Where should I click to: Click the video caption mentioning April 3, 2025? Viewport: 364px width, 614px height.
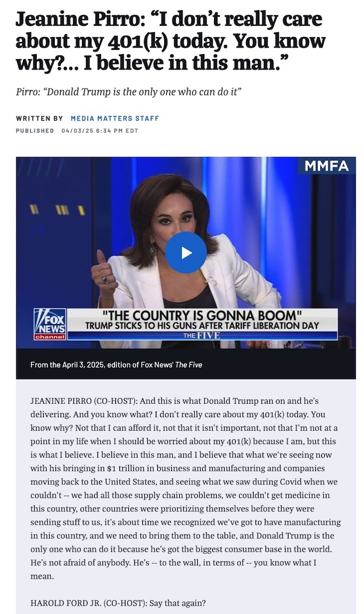116,365
